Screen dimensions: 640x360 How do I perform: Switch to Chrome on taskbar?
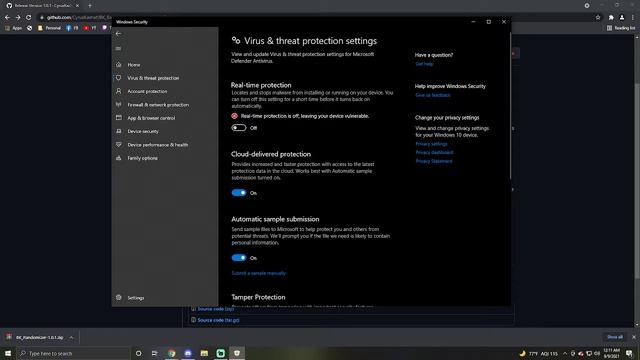coord(171,353)
